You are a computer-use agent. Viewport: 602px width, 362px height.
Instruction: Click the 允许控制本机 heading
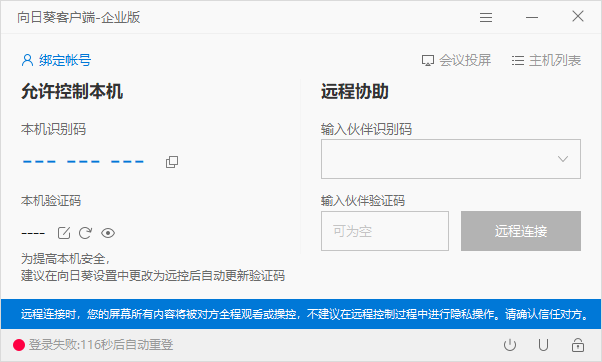point(72,91)
